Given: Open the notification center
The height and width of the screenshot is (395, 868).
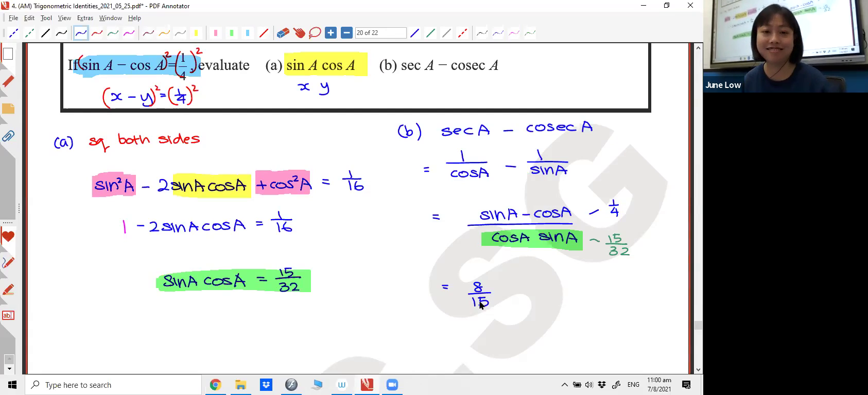Looking at the screenshot, I should (686, 385).
